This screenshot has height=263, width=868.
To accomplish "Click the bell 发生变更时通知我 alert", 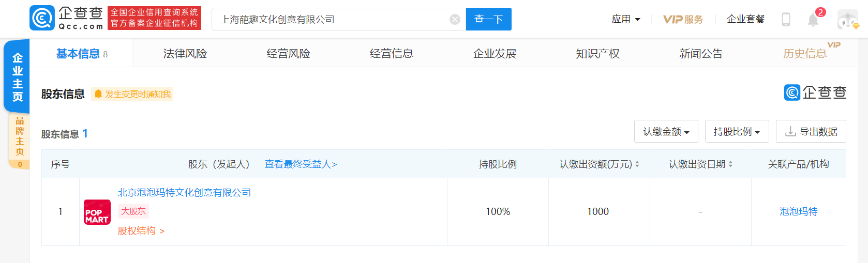I will pos(132,94).
